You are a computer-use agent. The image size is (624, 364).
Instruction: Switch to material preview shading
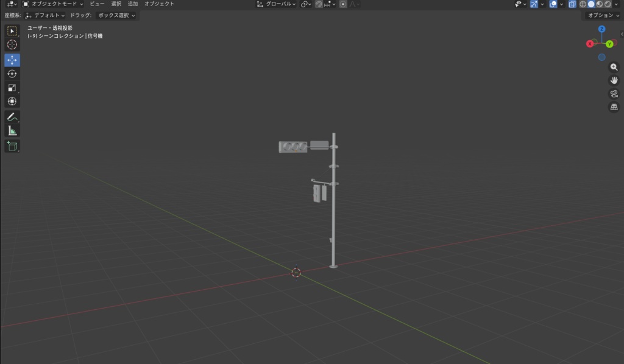pyautogui.click(x=600, y=4)
